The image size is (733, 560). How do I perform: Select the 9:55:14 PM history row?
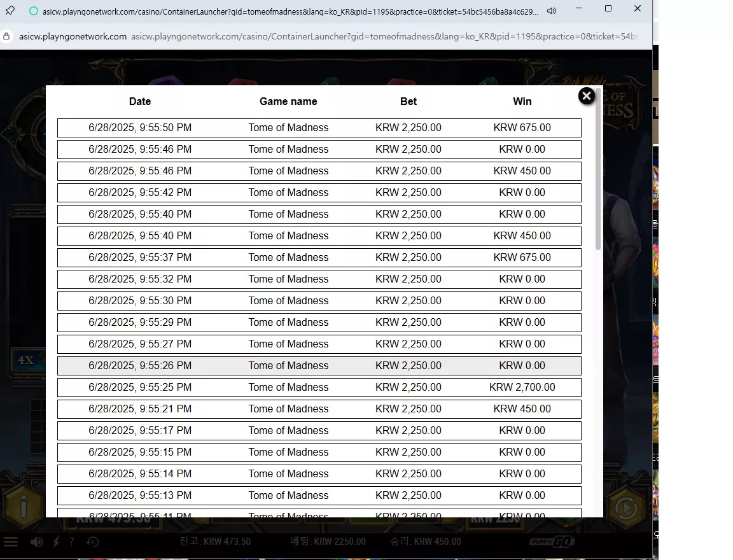click(x=319, y=474)
